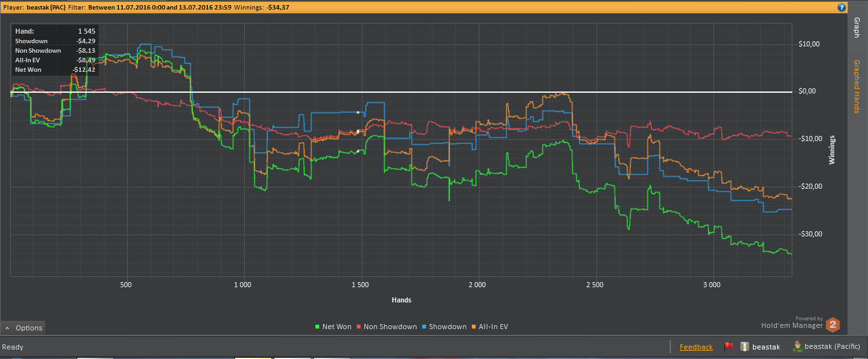
Task: Click the $10,00 axis label
Action: [x=809, y=44]
